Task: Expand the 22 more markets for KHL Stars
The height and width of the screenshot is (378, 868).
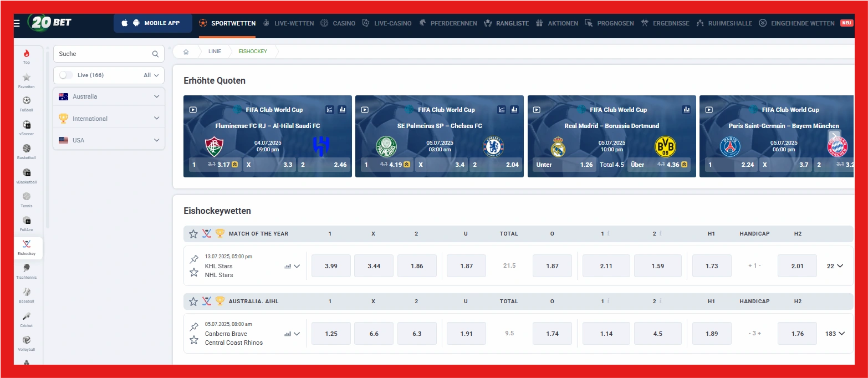Action: 835,266
